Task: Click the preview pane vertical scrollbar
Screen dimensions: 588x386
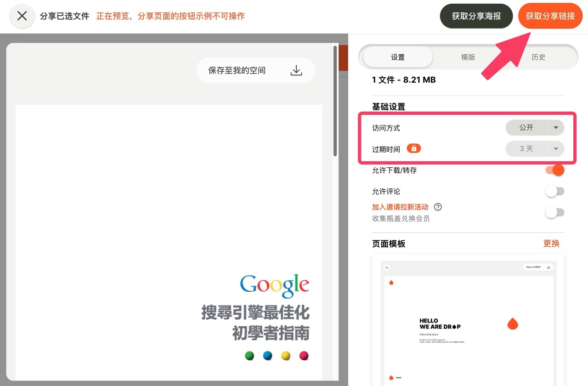Action: (335, 101)
